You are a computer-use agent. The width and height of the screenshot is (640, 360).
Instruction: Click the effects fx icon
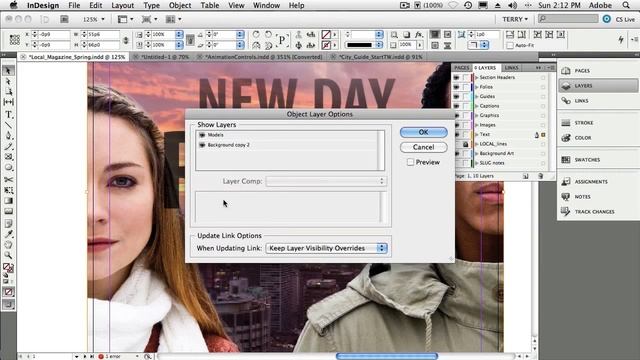click(419, 35)
